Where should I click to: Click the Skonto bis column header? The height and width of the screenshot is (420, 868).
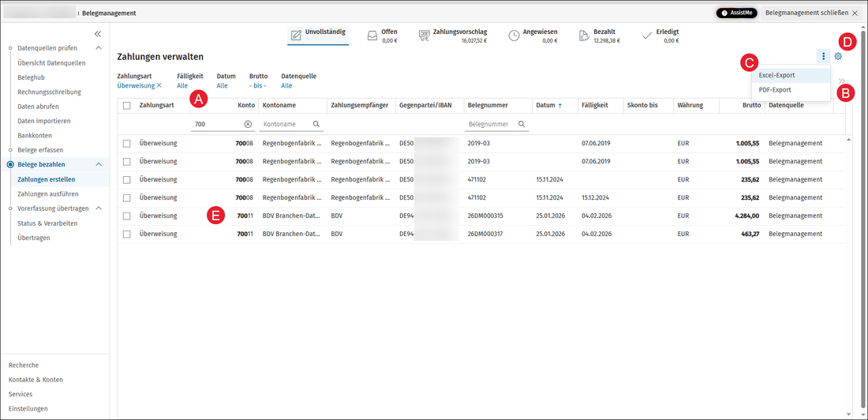642,105
